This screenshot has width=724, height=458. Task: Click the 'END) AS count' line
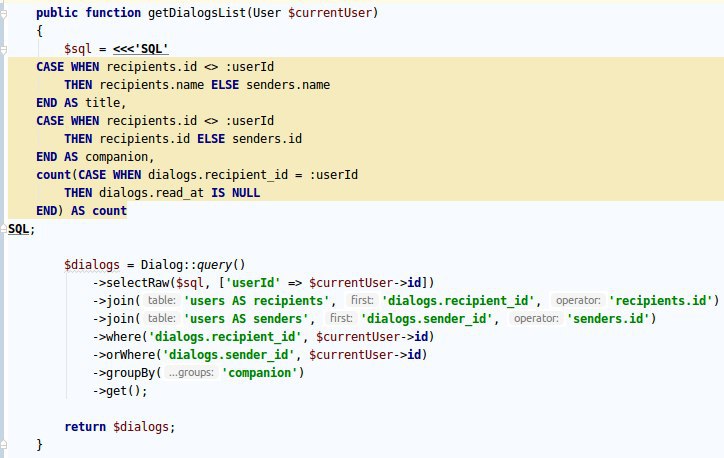(x=81, y=211)
